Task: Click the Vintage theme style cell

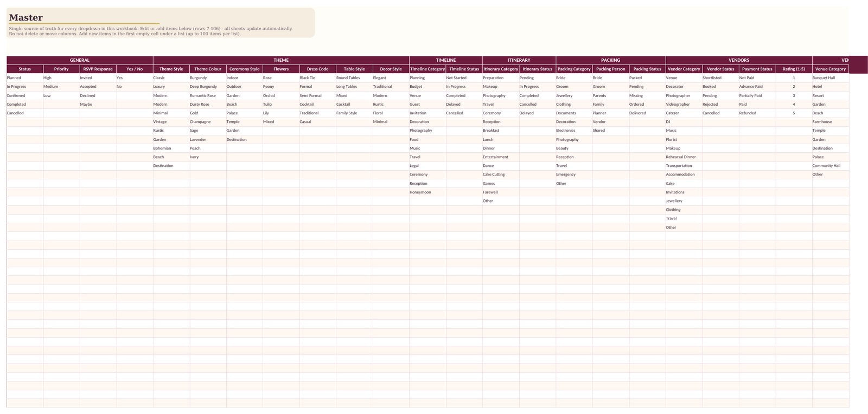Action: tap(171, 122)
